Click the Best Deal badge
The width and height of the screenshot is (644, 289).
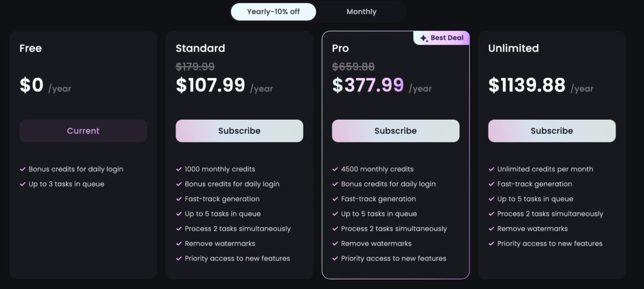pyautogui.click(x=441, y=38)
